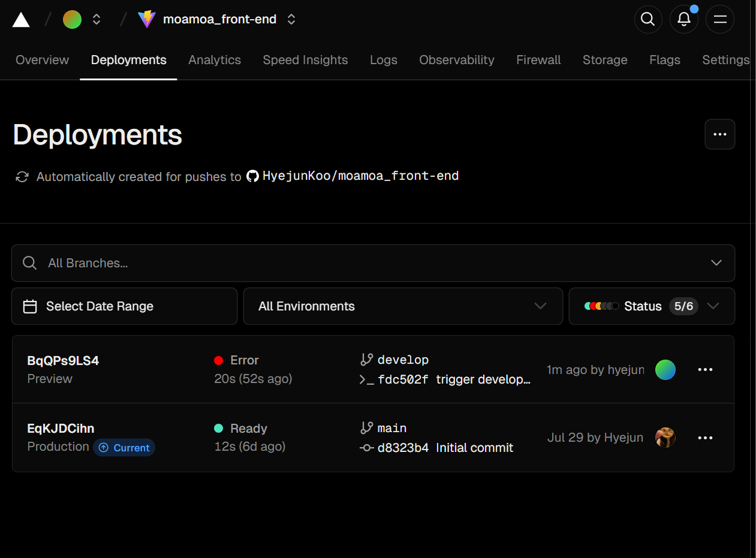Image resolution: width=756 pixels, height=558 pixels.
Task: Click the red Error status dot
Action: click(x=219, y=360)
